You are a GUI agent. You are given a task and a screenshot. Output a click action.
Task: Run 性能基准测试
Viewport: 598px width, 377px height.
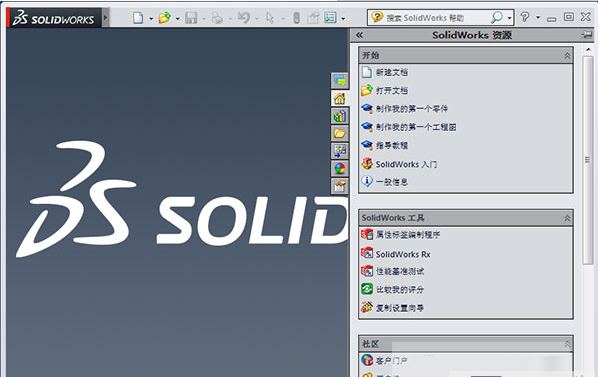coord(400,271)
